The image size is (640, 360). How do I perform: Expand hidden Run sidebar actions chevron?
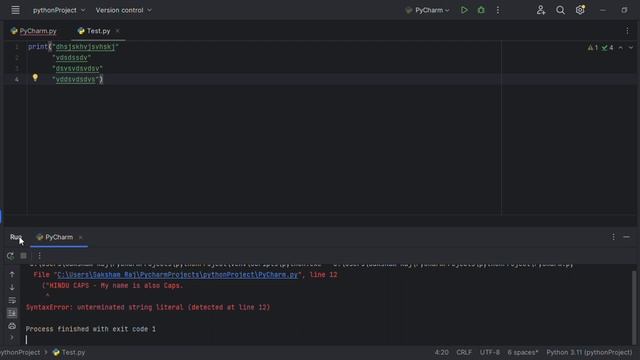click(12, 338)
